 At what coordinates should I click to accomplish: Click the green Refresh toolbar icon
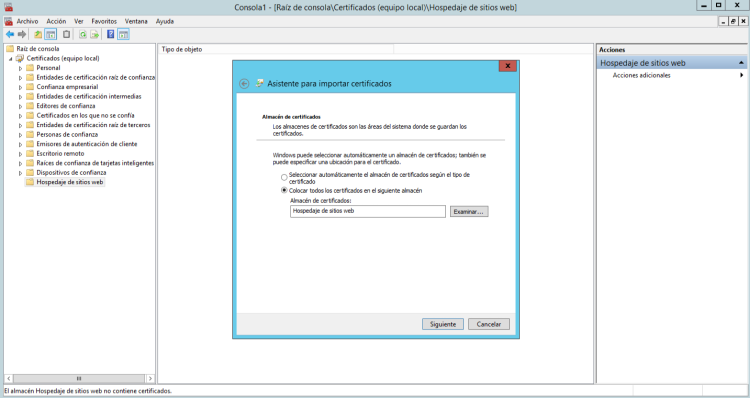click(x=83, y=34)
